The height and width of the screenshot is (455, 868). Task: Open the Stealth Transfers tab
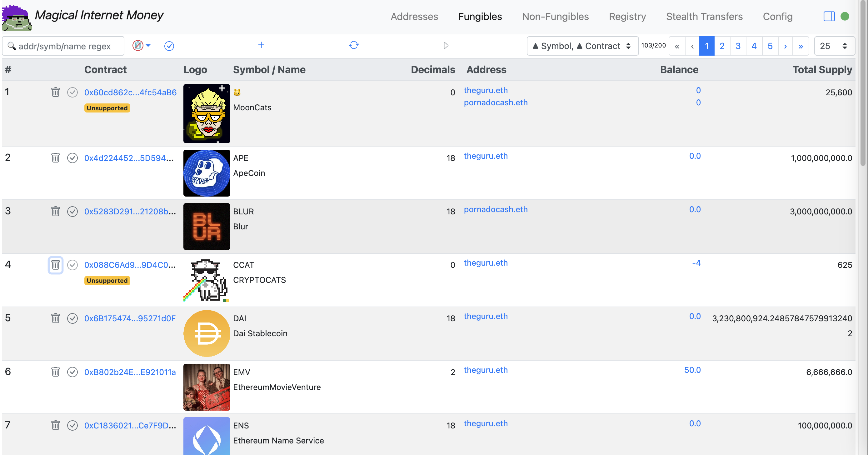coord(704,17)
